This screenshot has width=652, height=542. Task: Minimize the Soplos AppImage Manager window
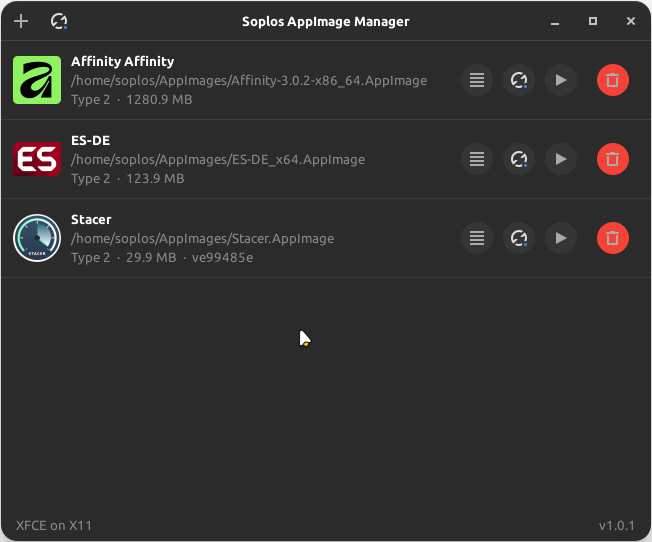[x=555, y=22]
